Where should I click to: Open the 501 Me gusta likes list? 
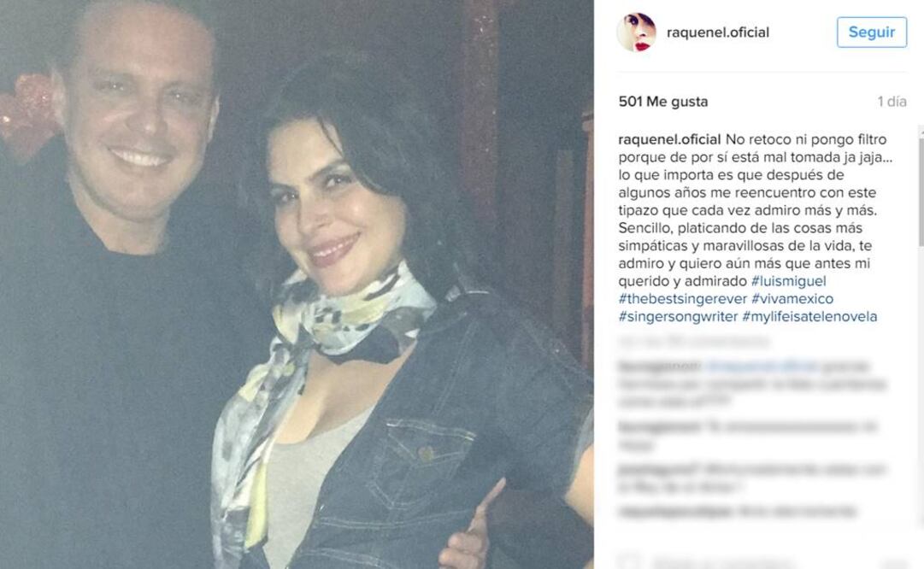tap(663, 102)
